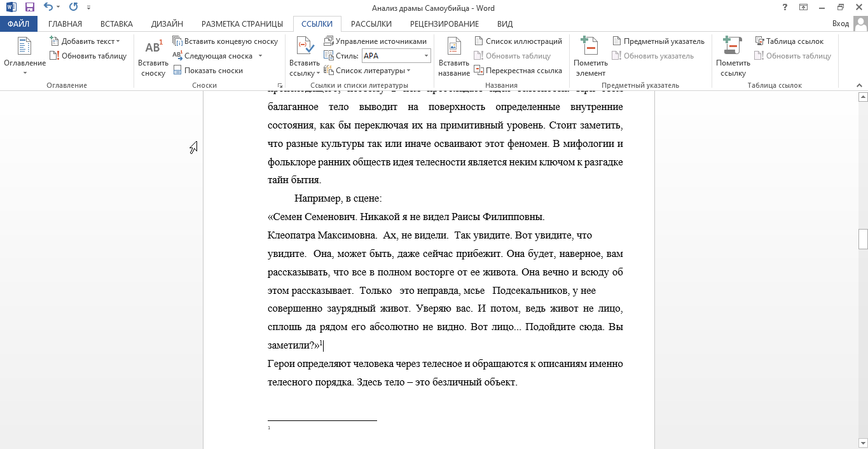Undo the last action in the toolbar
Viewport: 868px width, 449px height.
(48, 8)
